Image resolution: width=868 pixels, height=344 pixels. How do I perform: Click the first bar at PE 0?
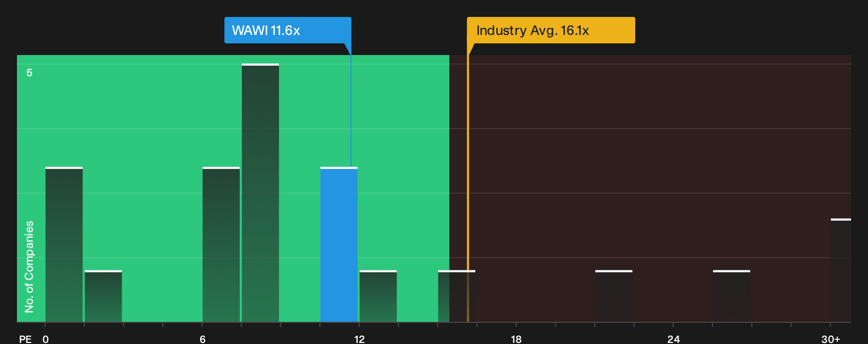64,245
